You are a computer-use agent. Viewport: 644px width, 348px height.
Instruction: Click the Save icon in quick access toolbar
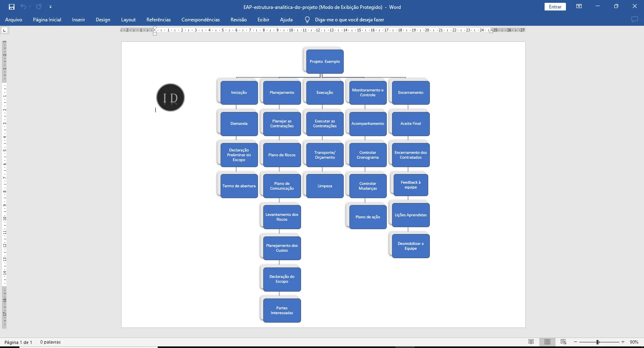point(12,7)
